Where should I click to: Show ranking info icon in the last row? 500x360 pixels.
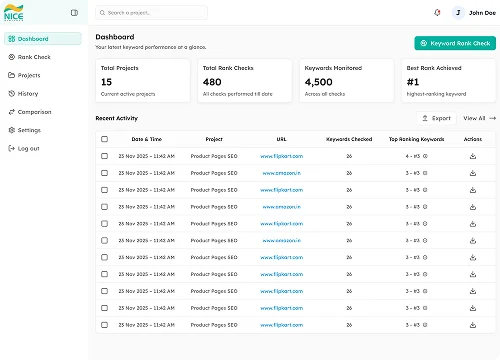425,325
